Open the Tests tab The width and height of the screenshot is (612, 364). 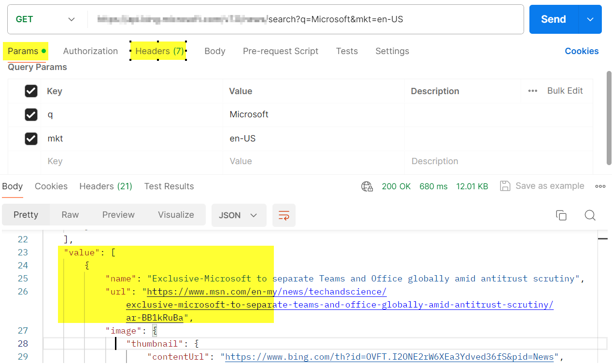point(347,51)
